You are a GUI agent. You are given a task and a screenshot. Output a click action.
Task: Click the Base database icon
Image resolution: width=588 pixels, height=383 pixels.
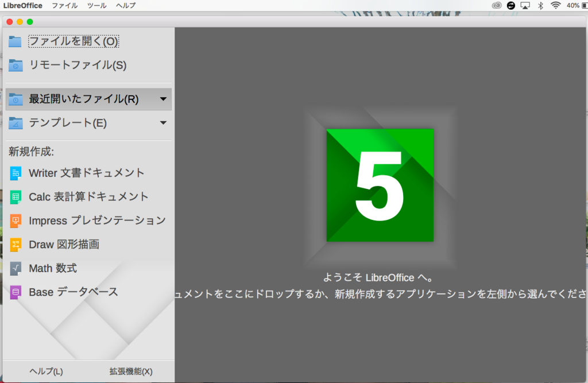[x=16, y=292]
